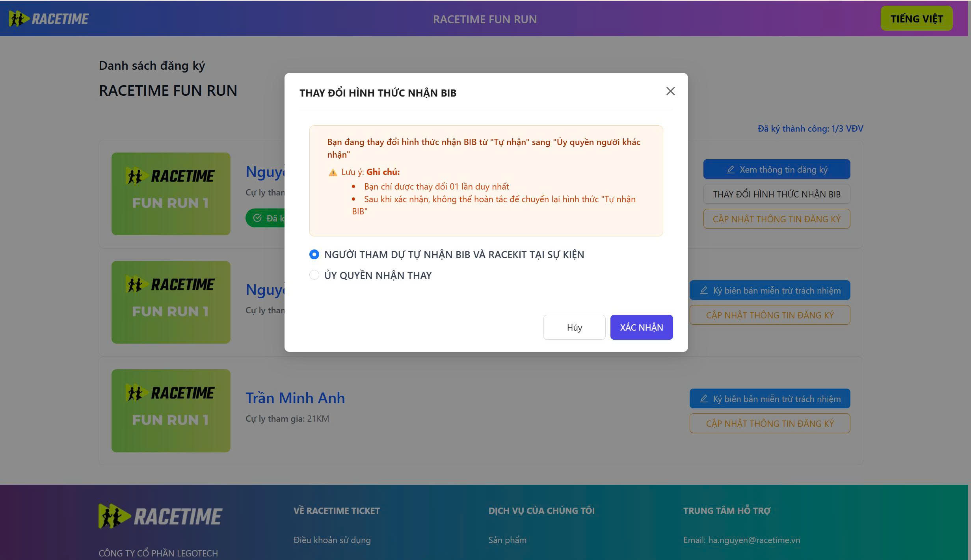Sign the waiver for Trần Minh Anh
This screenshot has width=971, height=560.
click(x=770, y=399)
